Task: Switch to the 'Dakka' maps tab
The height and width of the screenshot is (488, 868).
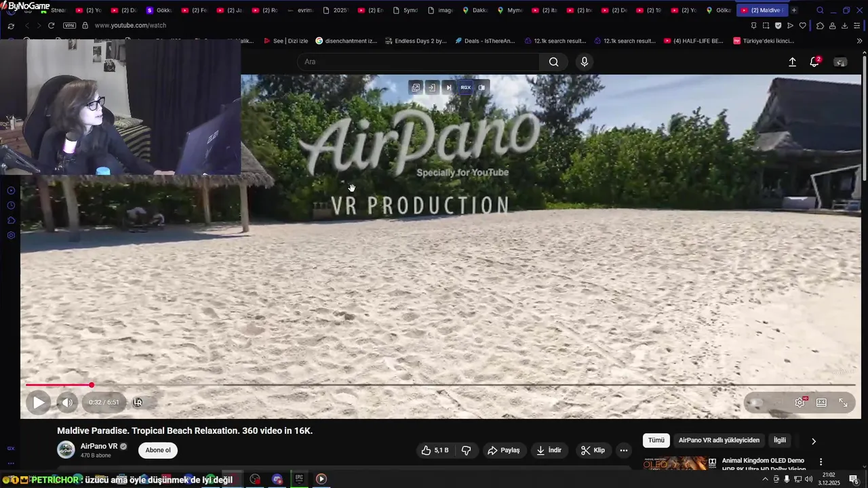Action: [475, 10]
